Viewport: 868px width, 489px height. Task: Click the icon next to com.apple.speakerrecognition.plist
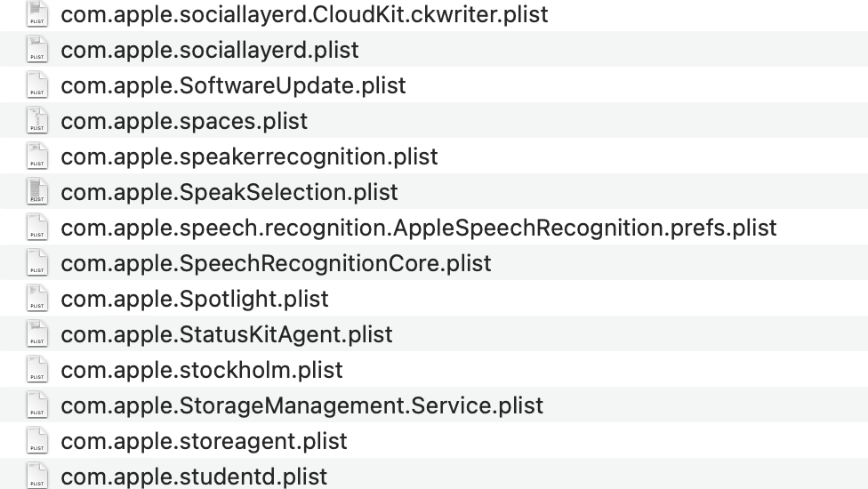(x=37, y=156)
